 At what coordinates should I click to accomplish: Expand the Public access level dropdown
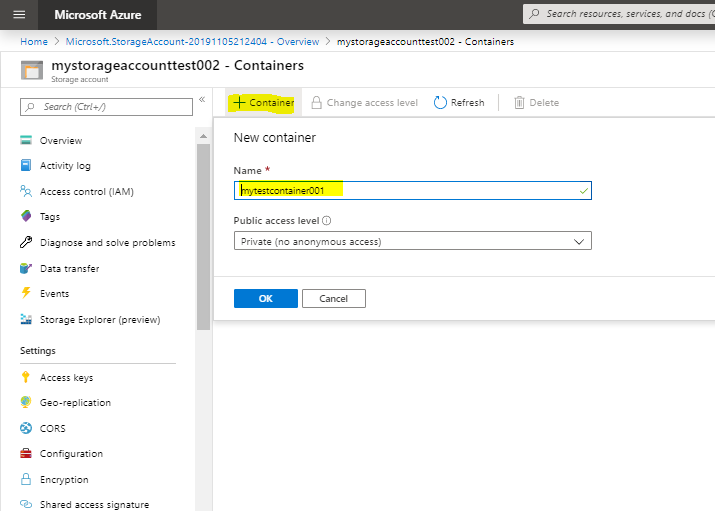point(412,241)
